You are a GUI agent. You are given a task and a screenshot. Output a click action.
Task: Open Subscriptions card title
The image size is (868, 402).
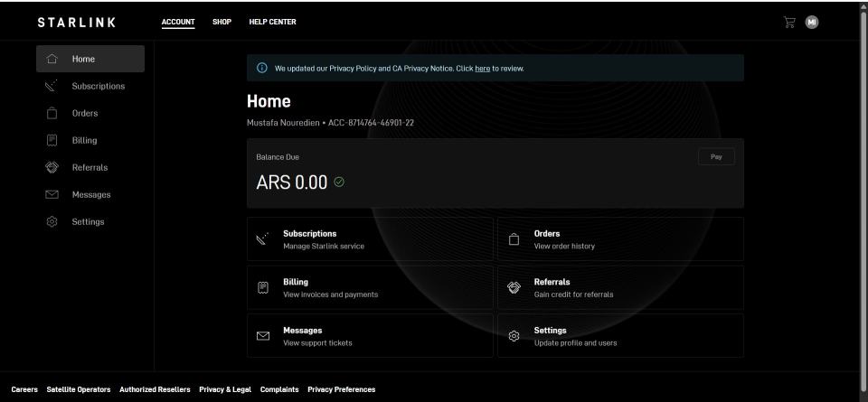point(309,233)
